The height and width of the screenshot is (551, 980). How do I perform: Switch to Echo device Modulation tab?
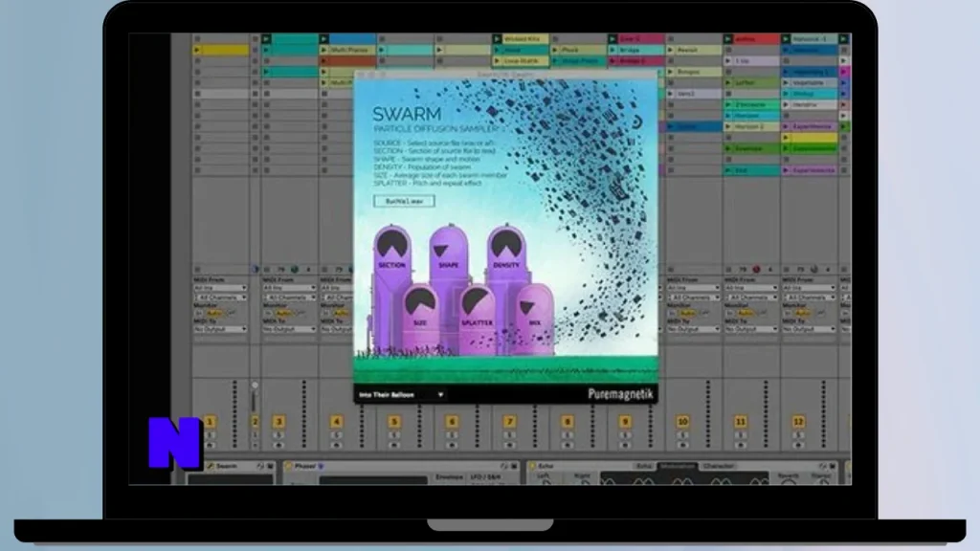tap(679, 466)
